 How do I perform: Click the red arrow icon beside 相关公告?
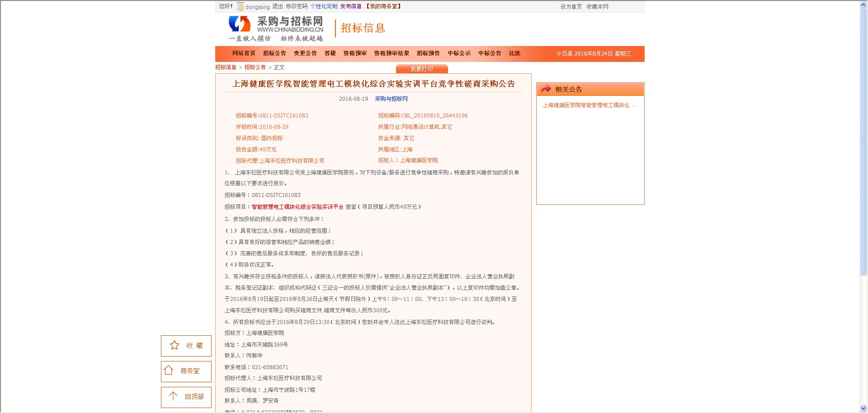546,89
